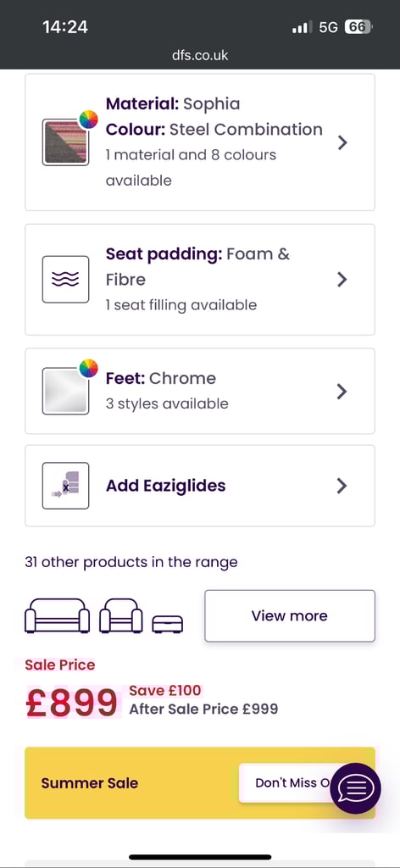Click View more products button

pyautogui.click(x=290, y=615)
